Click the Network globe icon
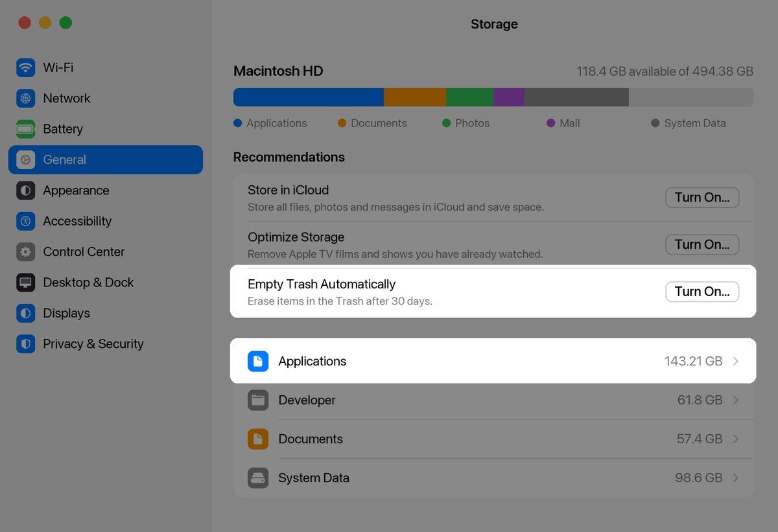 pos(26,98)
